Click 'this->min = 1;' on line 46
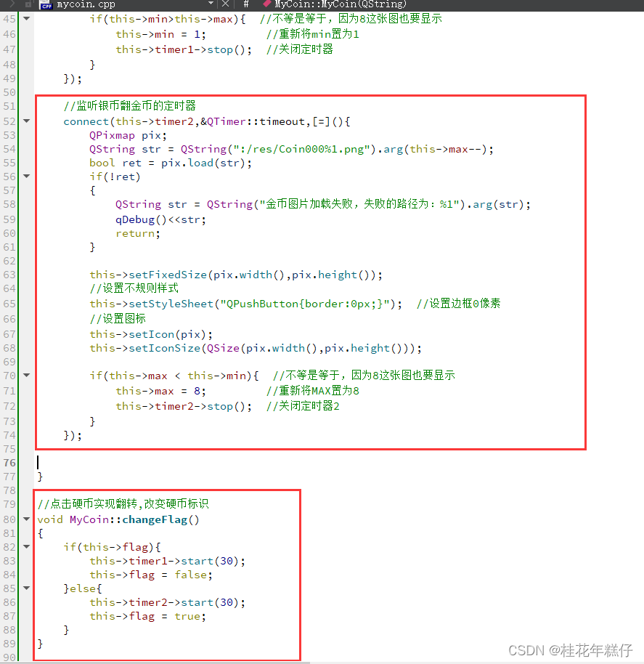Image resolution: width=644 pixels, height=664 pixels. click(x=160, y=34)
